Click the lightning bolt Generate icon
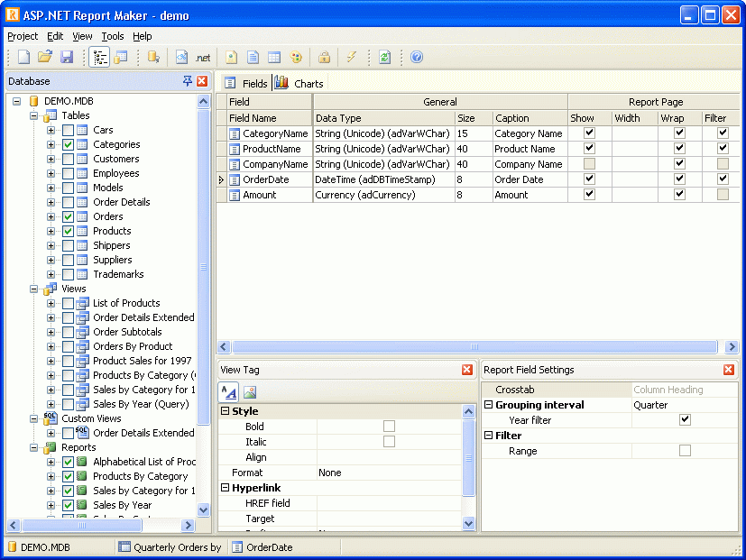746x560 pixels. point(352,57)
